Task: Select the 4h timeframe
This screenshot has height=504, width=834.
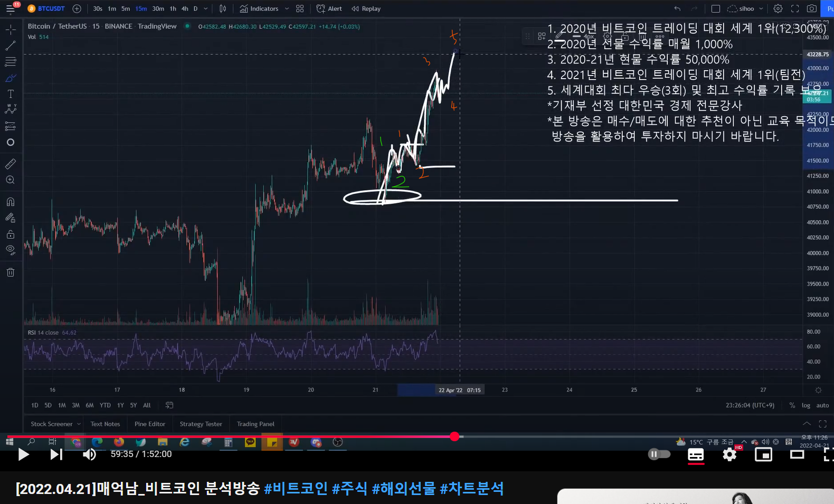Action: click(185, 9)
